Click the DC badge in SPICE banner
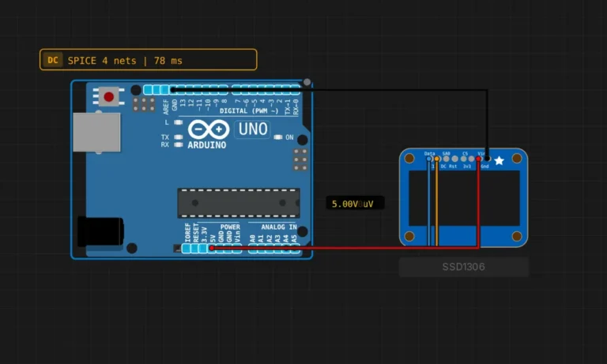The image size is (607, 364). click(53, 60)
